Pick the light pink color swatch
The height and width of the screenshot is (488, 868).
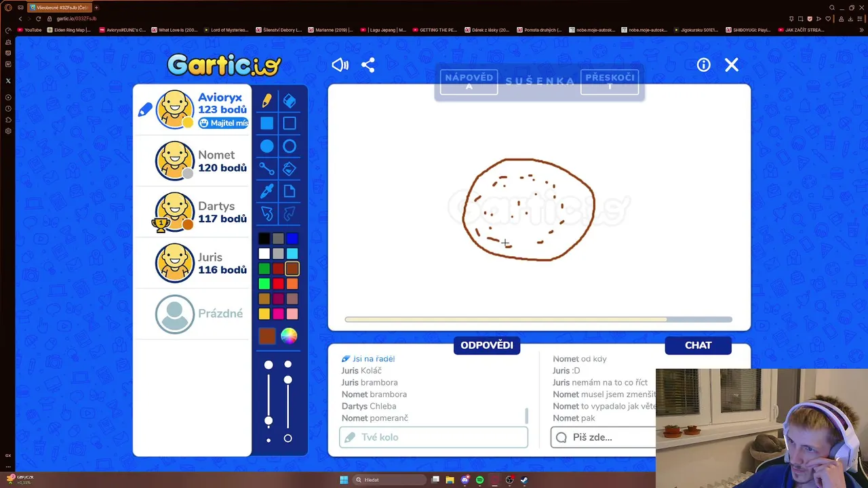292,314
